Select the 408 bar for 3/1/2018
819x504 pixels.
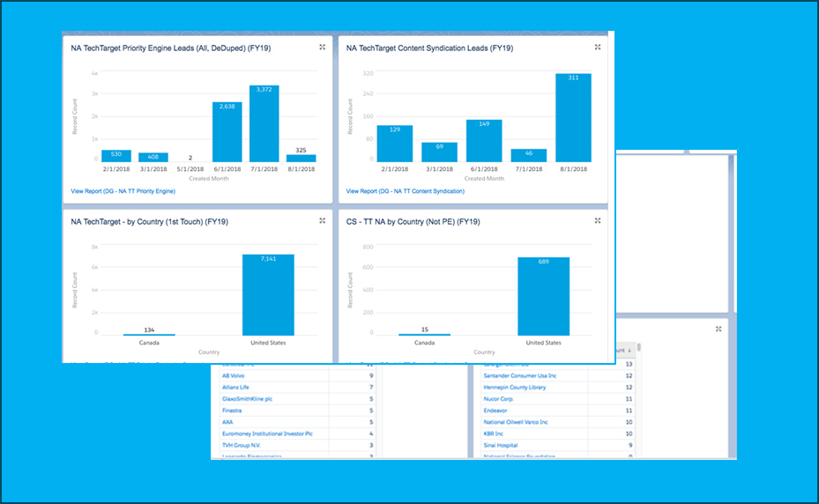click(x=153, y=158)
